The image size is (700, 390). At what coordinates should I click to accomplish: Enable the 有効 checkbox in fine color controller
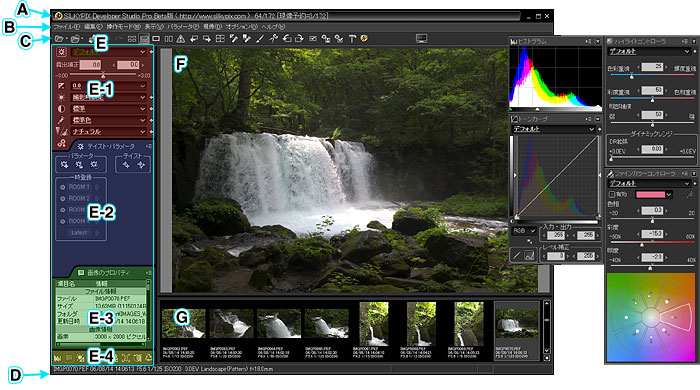pyautogui.click(x=612, y=195)
